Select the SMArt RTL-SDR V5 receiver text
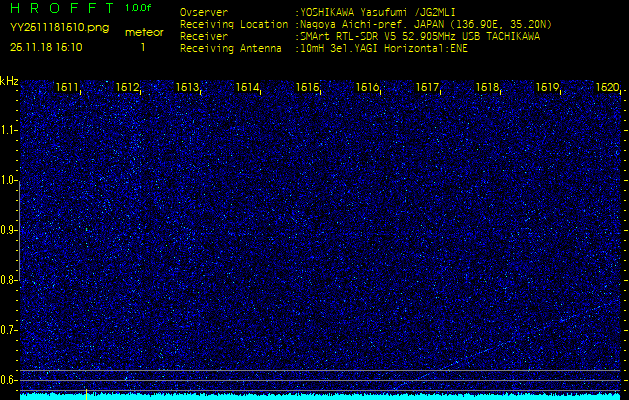Viewport: 629px width, 400px height. point(420,37)
